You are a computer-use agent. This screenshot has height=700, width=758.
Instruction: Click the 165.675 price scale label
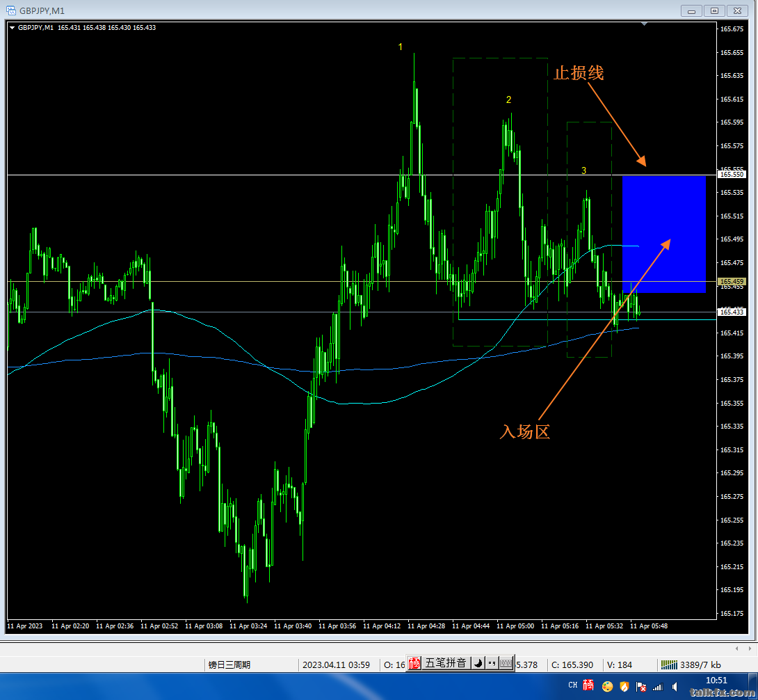click(732, 29)
